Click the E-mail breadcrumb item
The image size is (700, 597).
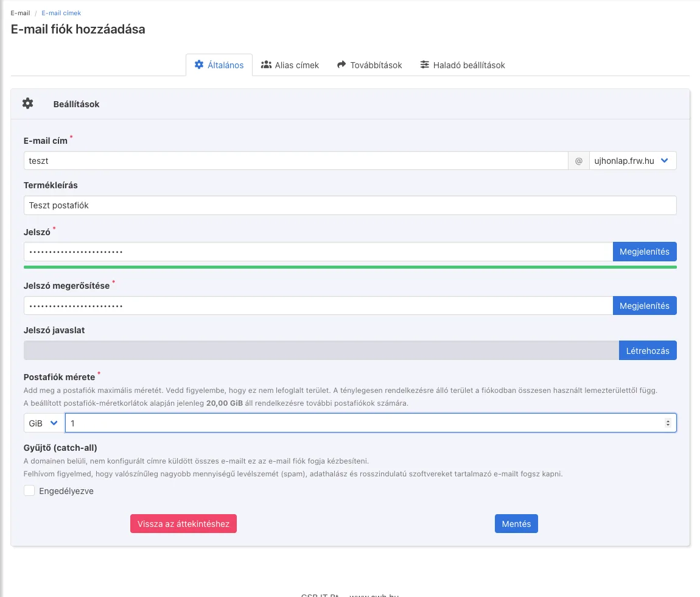(x=21, y=13)
